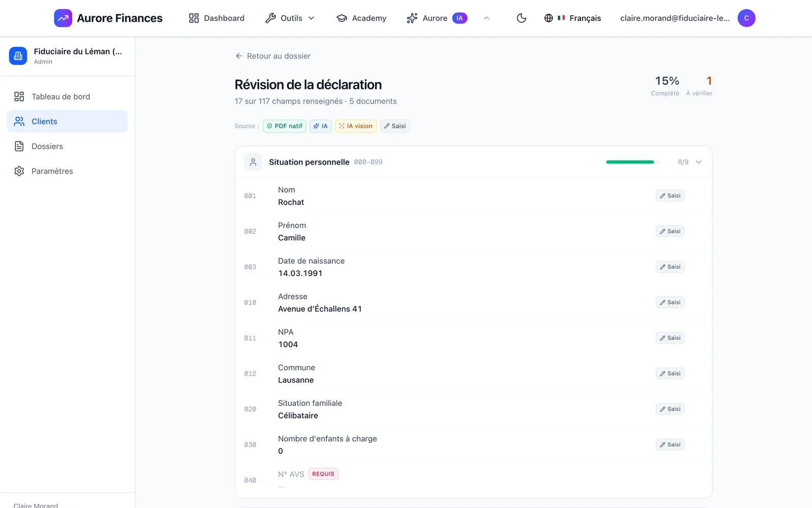Click the Saisi source legend tag
The width and height of the screenshot is (812, 508).
(395, 126)
